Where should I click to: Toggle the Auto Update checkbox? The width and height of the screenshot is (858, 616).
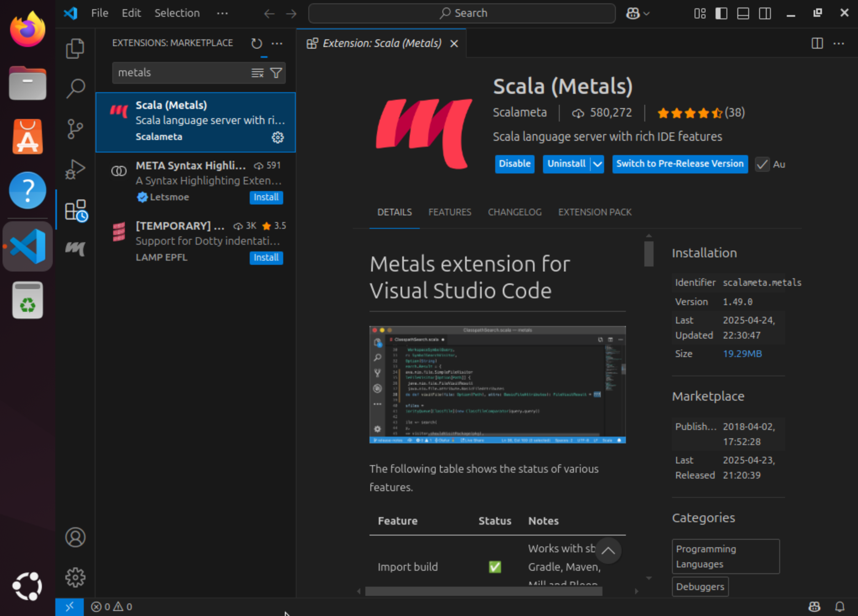coord(762,164)
